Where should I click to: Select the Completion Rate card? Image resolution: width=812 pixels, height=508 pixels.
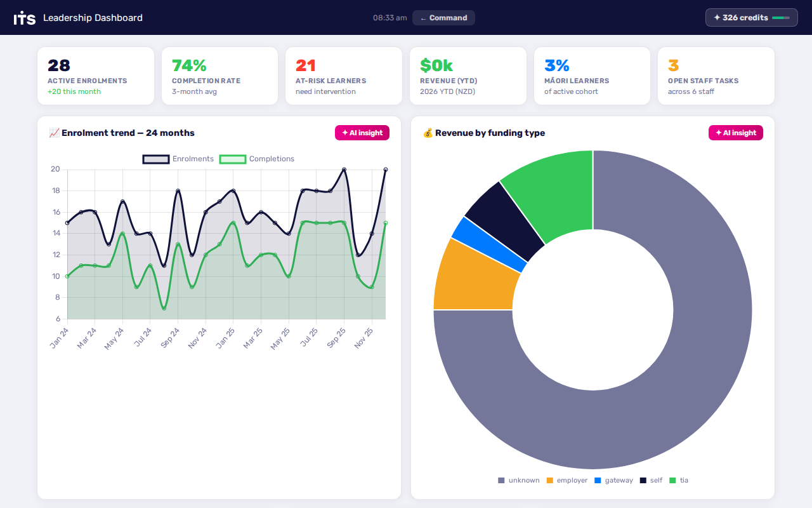tap(219, 76)
